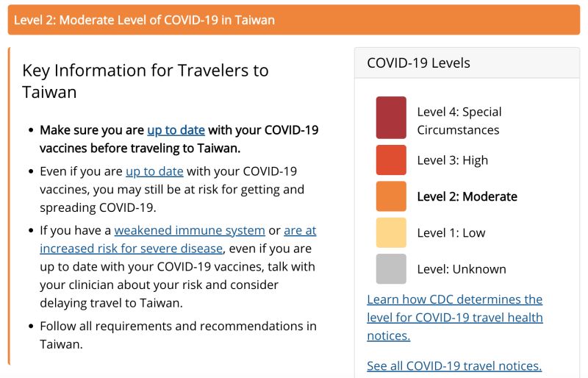
Task: Click the 'Level 3: High' label
Action: pos(453,160)
